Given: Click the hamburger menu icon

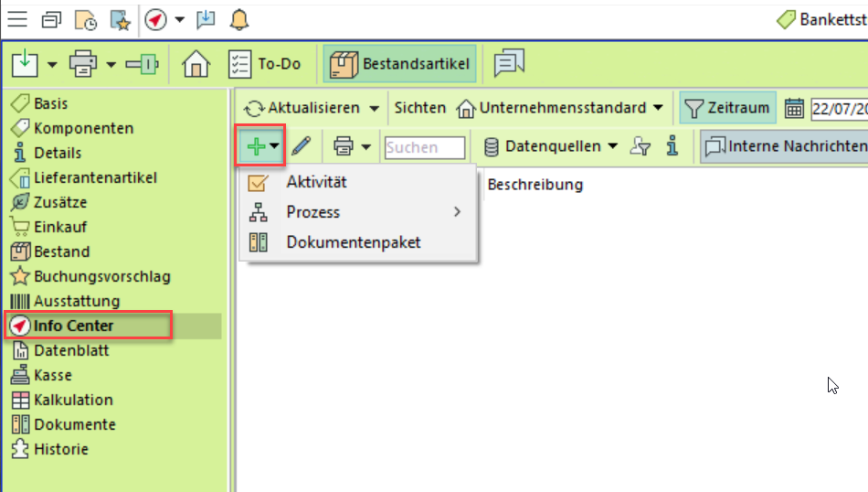Looking at the screenshot, I should (17, 19).
